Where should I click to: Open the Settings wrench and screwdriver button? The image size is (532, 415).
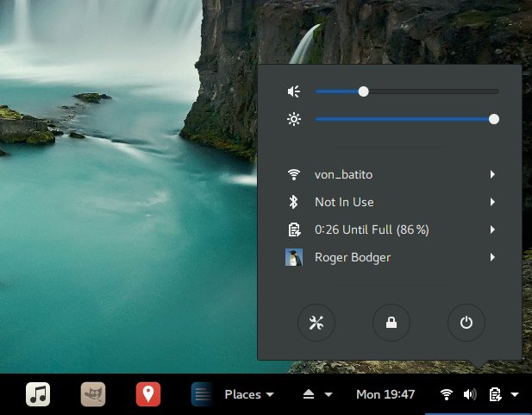click(316, 323)
